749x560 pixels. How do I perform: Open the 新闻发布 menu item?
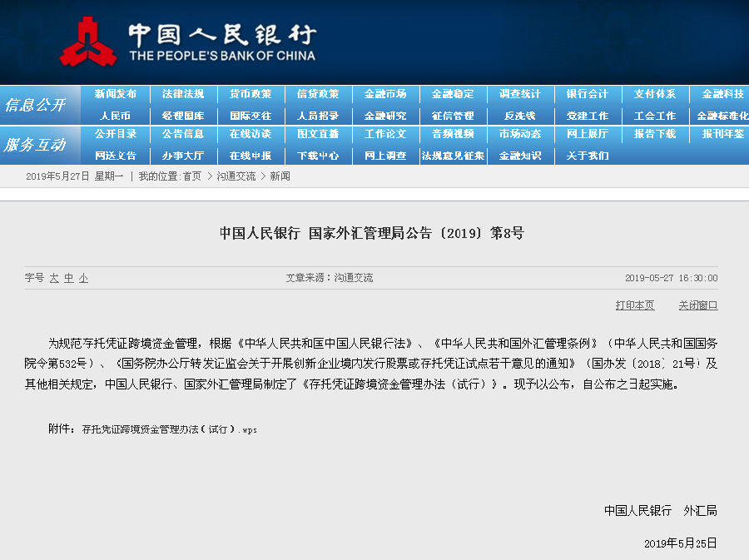tap(116, 94)
